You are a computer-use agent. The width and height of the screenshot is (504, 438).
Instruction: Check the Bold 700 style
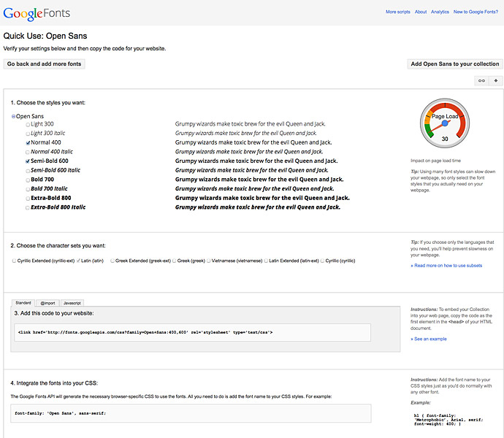28,180
